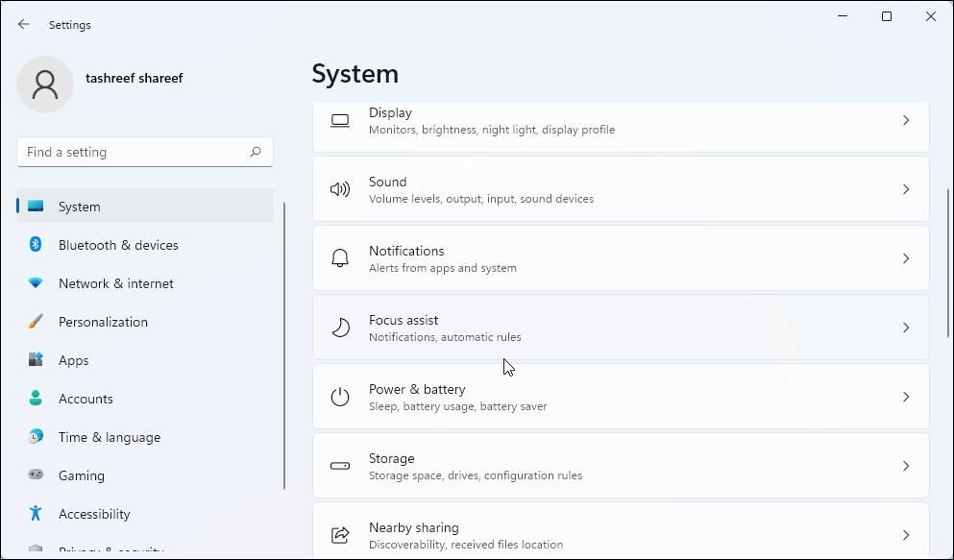Image resolution: width=954 pixels, height=560 pixels.
Task: Open Time & language settings
Action: click(145, 436)
